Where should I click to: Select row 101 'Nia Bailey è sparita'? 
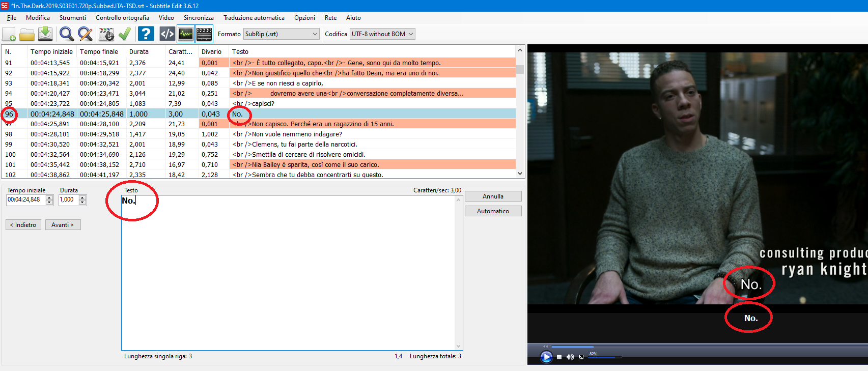tap(259, 165)
